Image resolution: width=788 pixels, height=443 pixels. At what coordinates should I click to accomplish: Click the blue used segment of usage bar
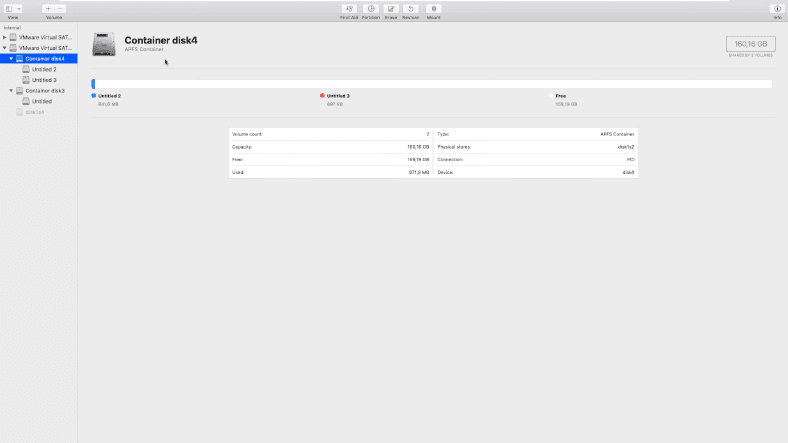click(x=93, y=84)
